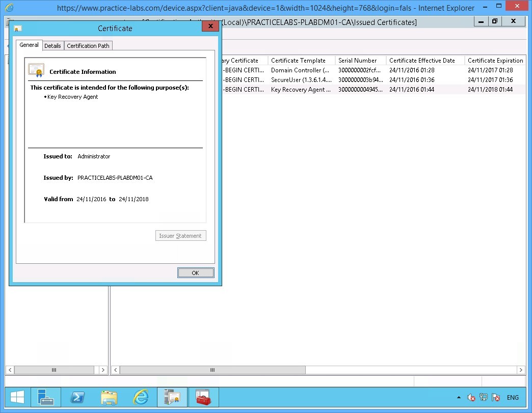This screenshot has height=413, width=532.
Task: Open Server Manager from the taskbar
Action: click(46, 397)
